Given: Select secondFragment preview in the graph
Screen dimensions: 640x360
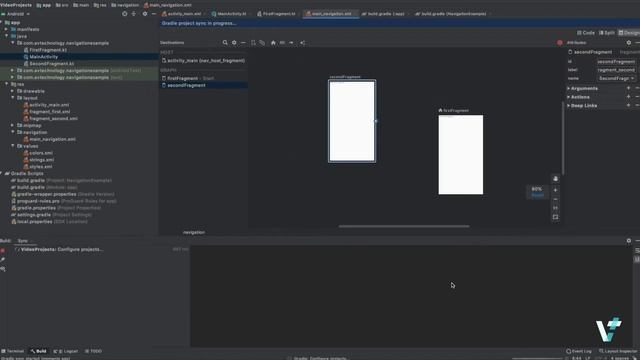Looking at the screenshot, I should click(x=352, y=121).
